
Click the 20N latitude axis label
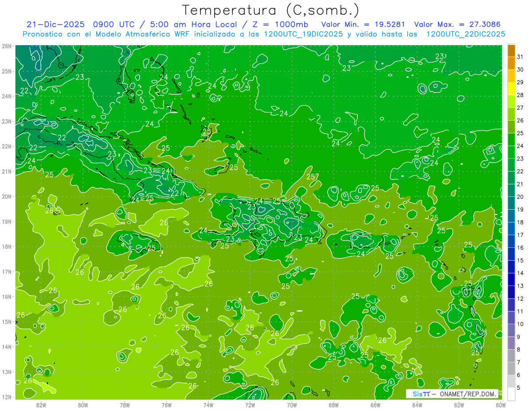[x=7, y=196]
